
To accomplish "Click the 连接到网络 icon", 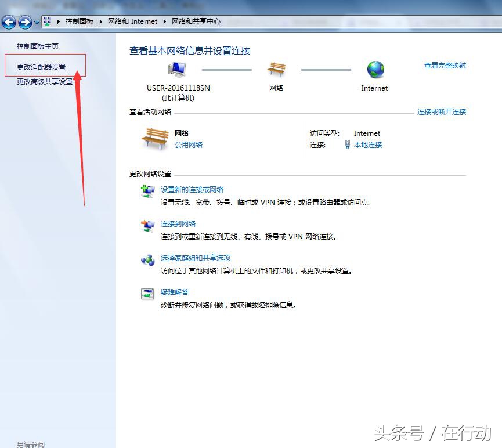I will (x=147, y=225).
